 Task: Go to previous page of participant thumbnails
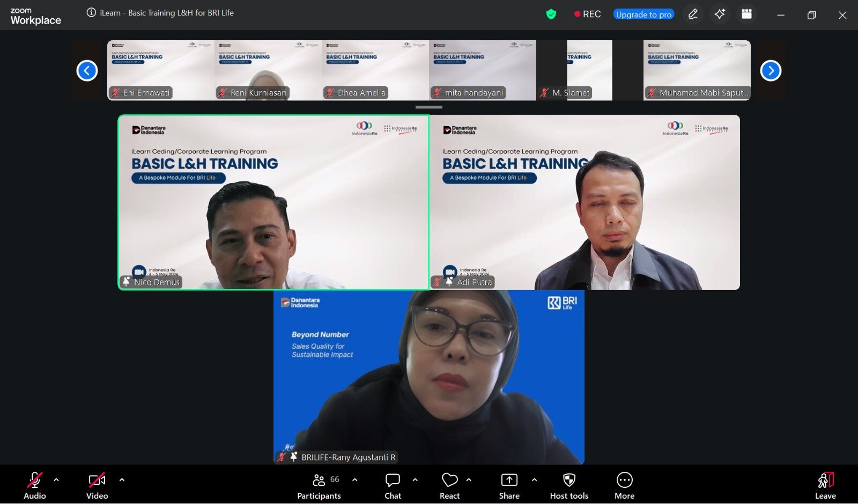point(87,71)
